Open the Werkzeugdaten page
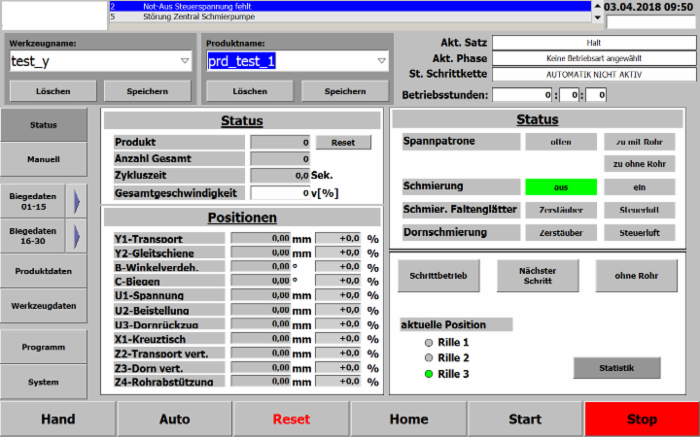The image size is (700, 437). [43, 305]
